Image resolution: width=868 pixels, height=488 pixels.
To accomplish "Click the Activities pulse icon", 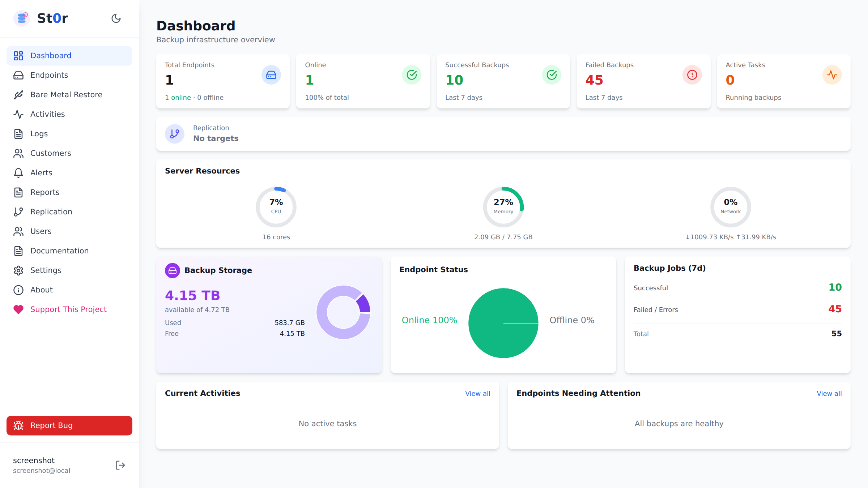I will pos(18,114).
